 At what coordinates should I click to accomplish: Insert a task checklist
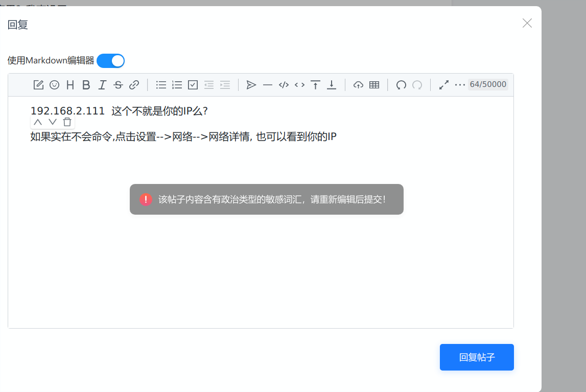pyautogui.click(x=193, y=85)
